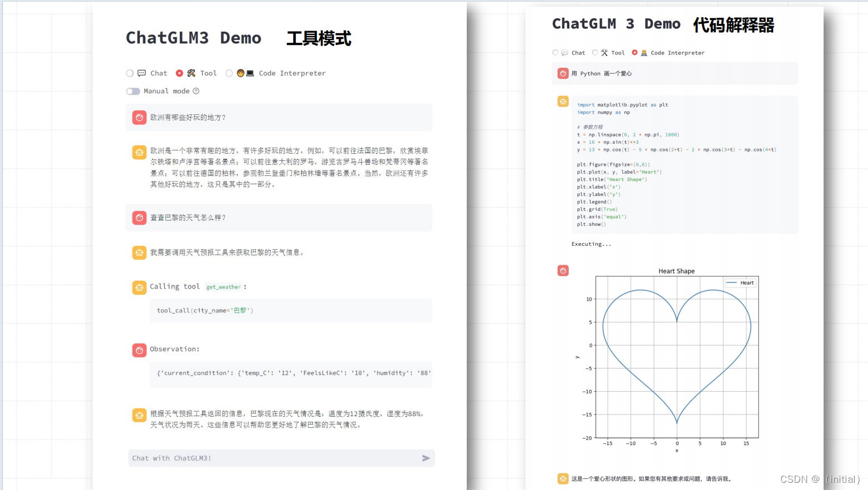Select the Chat radio in left panel

[130, 73]
